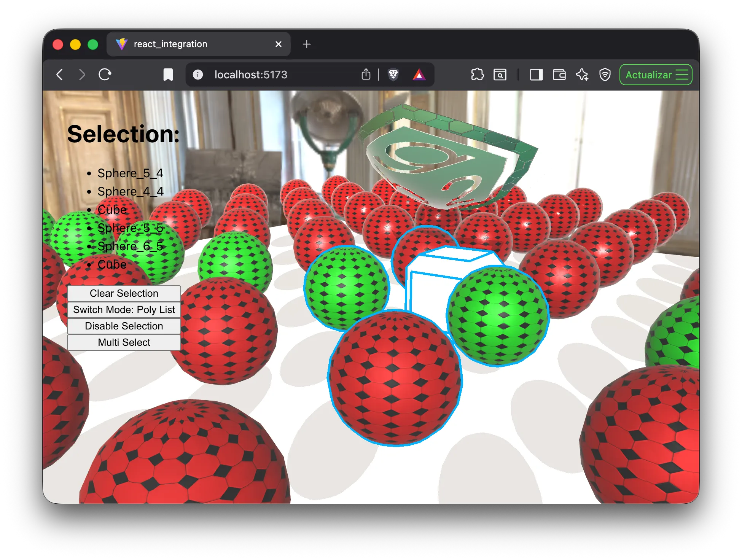Open the extensions puzzle icon
The image size is (742, 560).
click(x=477, y=75)
